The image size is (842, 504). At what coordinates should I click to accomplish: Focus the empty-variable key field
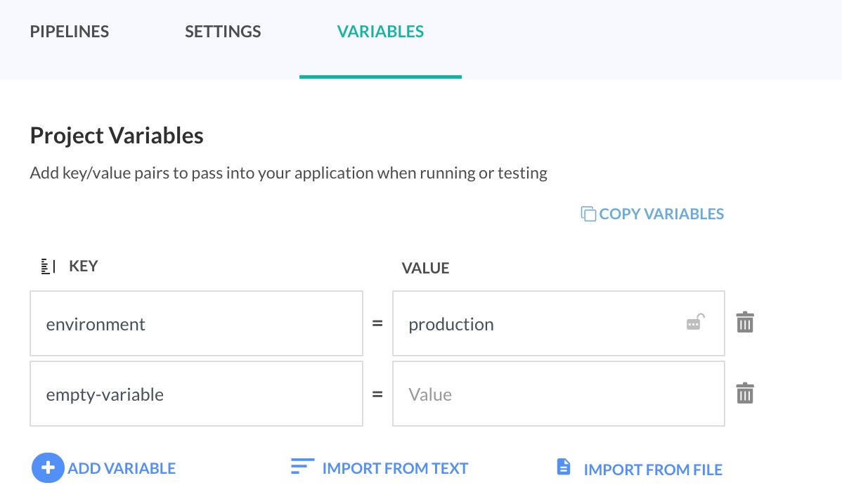pos(196,394)
